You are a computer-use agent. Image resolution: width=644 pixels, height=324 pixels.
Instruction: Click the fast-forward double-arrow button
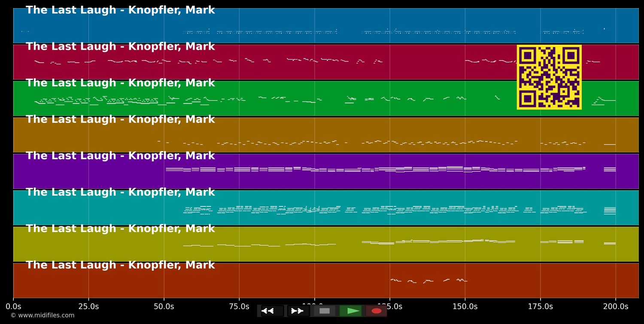pyautogui.click(x=298, y=311)
